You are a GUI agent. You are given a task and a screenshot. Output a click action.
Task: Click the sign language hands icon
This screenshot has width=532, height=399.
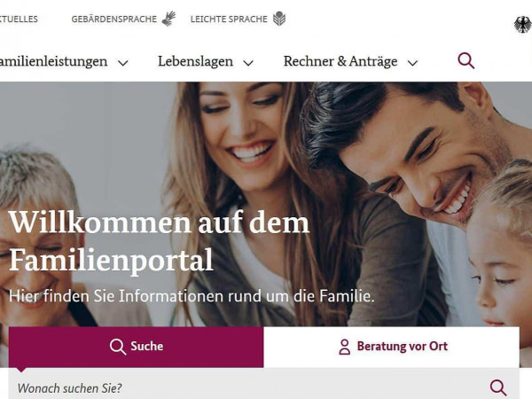168,19
